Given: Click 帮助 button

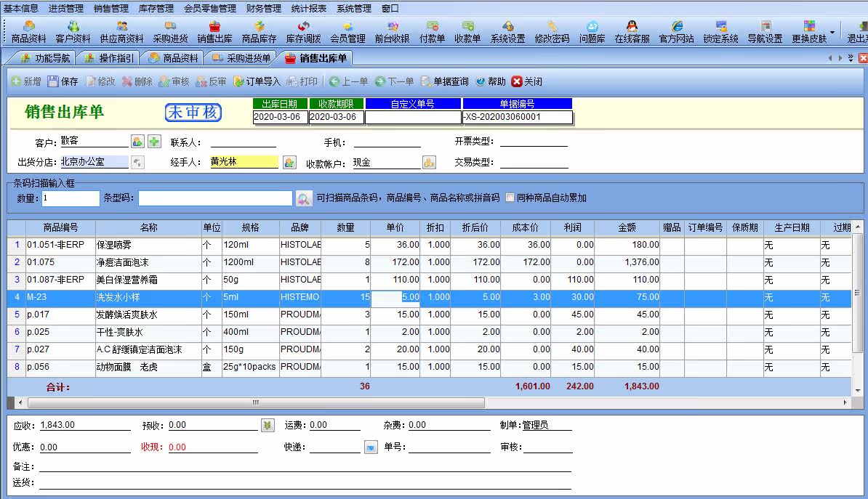Looking at the screenshot, I should tap(491, 81).
